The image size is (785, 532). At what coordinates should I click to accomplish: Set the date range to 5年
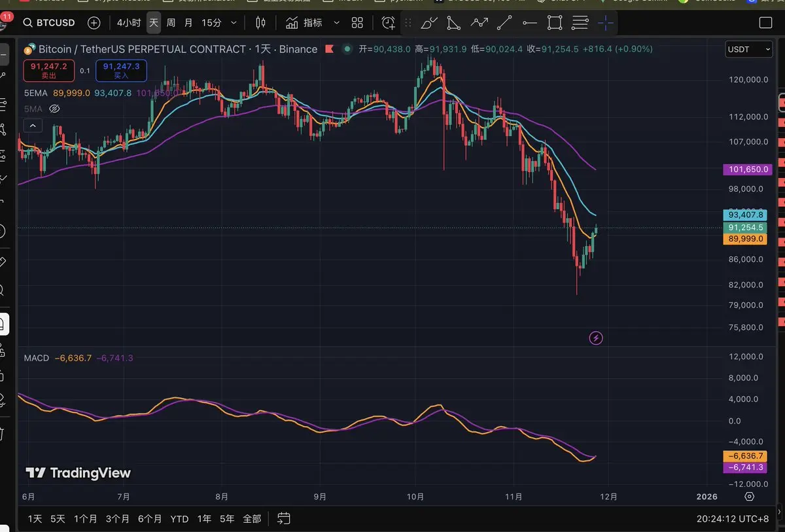227,519
